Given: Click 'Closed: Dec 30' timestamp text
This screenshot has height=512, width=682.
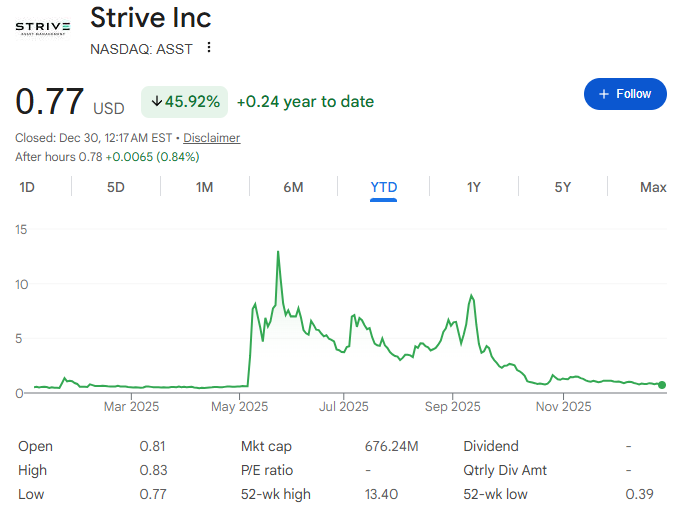Looking at the screenshot, I should pyautogui.click(x=94, y=138).
